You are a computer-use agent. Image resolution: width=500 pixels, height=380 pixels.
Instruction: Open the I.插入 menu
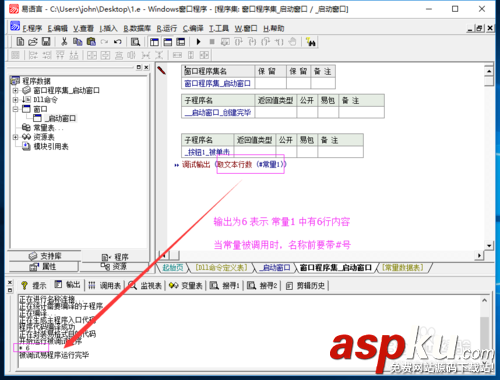point(108,28)
